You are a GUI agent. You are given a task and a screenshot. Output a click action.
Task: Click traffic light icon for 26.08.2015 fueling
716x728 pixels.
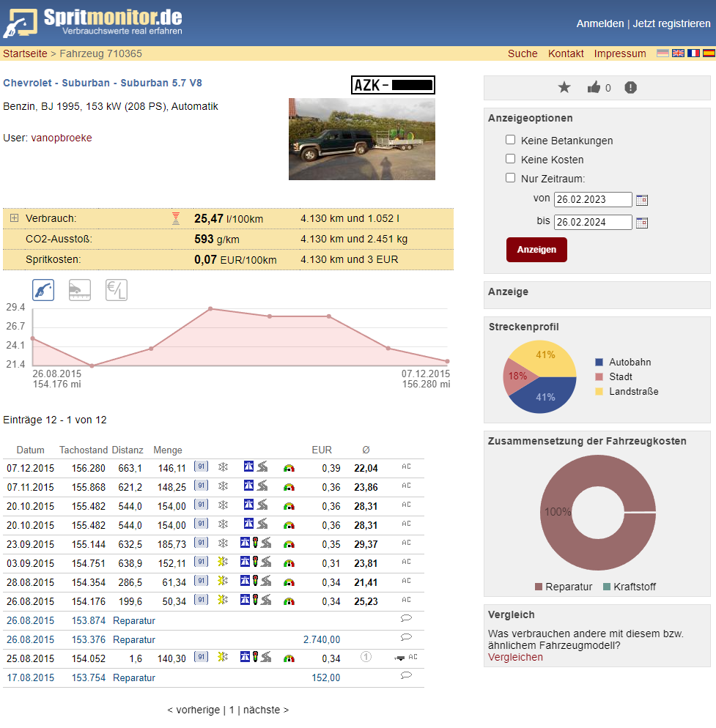[x=255, y=599]
